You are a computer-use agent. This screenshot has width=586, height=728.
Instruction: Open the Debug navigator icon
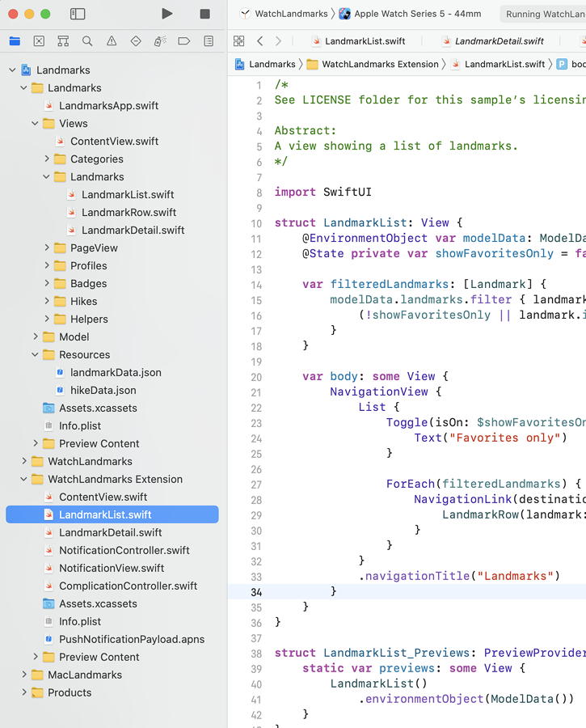(x=160, y=41)
